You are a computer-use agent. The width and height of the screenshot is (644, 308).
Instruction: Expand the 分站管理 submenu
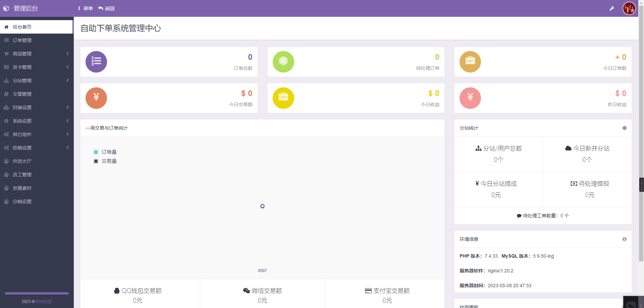[36, 80]
